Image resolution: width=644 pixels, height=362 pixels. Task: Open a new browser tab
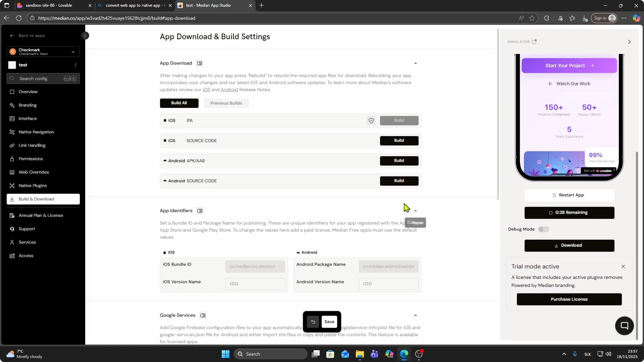261,5
